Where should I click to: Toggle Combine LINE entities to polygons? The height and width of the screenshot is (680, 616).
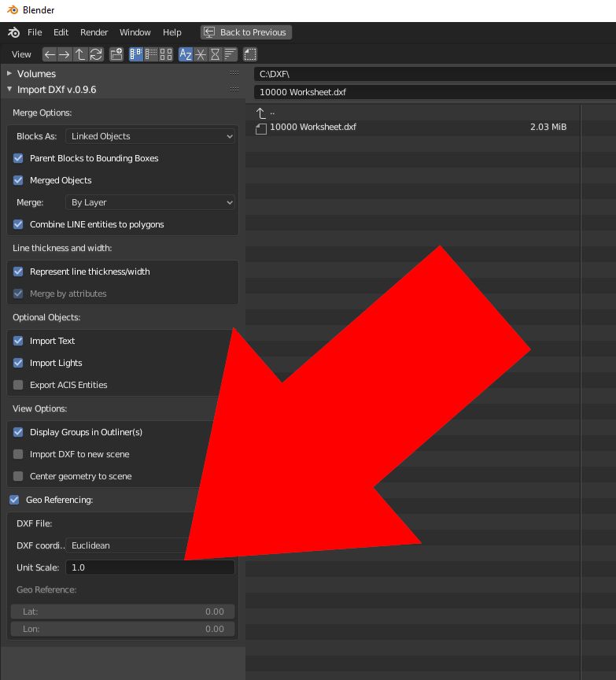(x=18, y=224)
